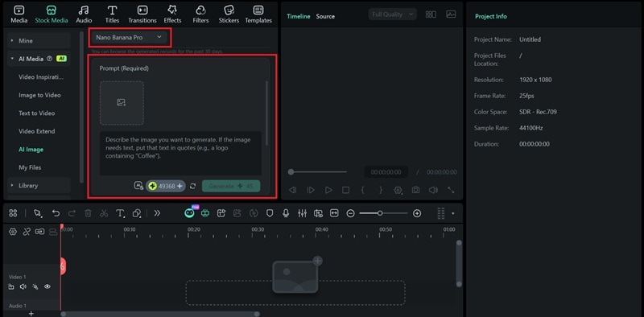Take a snapshot with the camera icon
644x317 pixels.
coord(416,190)
